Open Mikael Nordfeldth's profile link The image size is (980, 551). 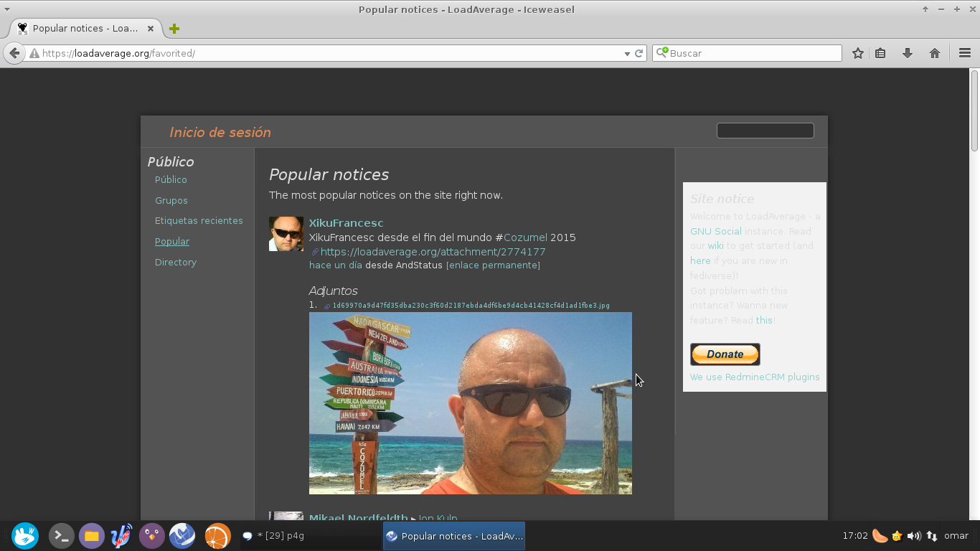[358, 517]
